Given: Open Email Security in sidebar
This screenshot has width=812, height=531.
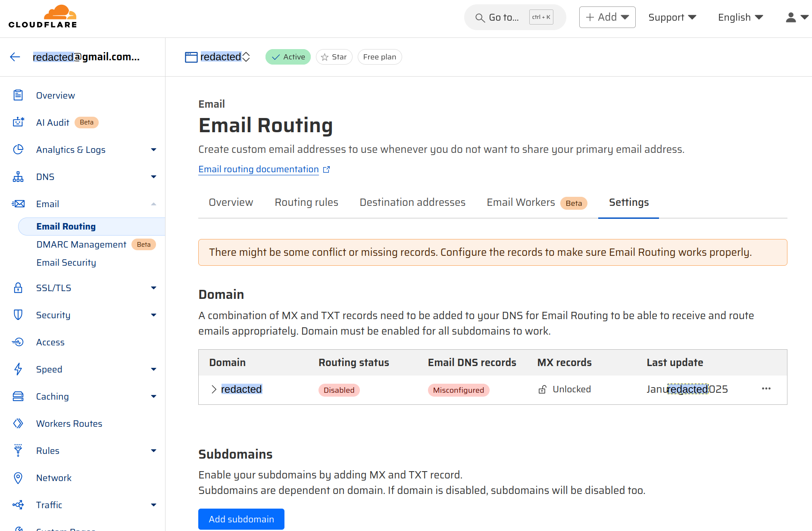Looking at the screenshot, I should pos(66,263).
